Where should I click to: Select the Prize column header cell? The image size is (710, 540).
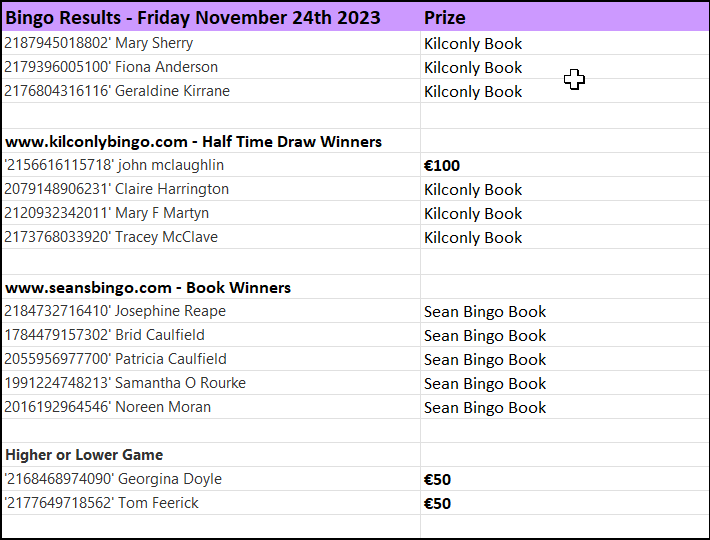(x=565, y=18)
